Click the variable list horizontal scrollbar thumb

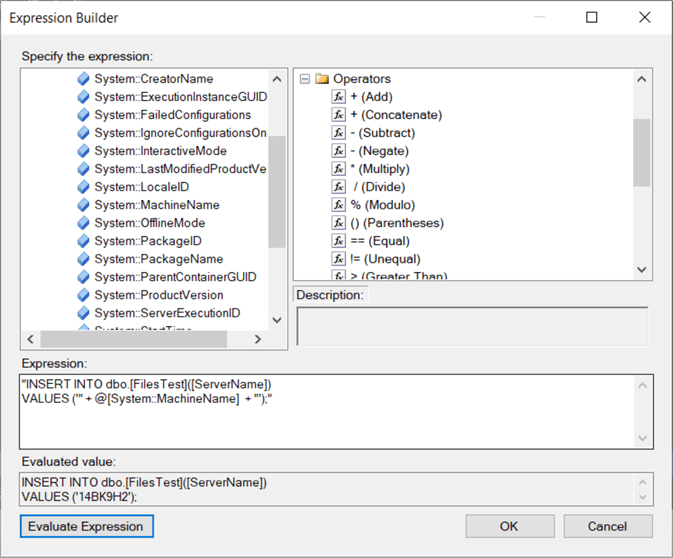coord(133,339)
